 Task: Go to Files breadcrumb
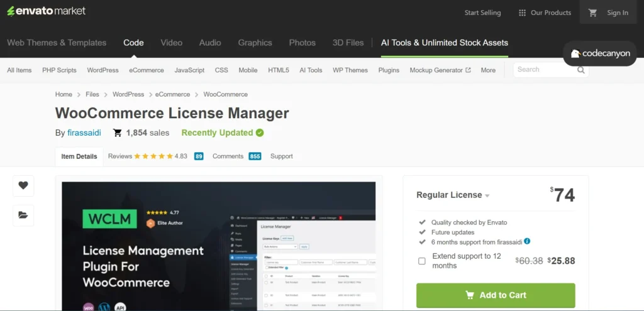coord(92,94)
